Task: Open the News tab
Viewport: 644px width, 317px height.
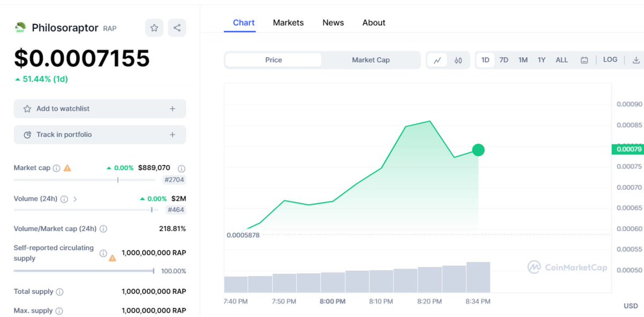Action: (333, 23)
